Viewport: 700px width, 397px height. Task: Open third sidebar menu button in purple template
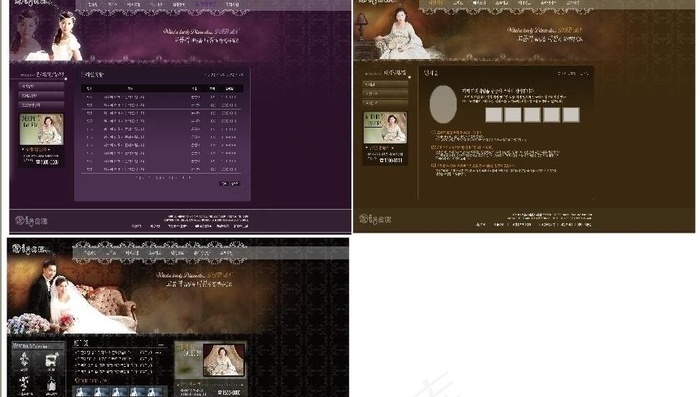(x=41, y=104)
